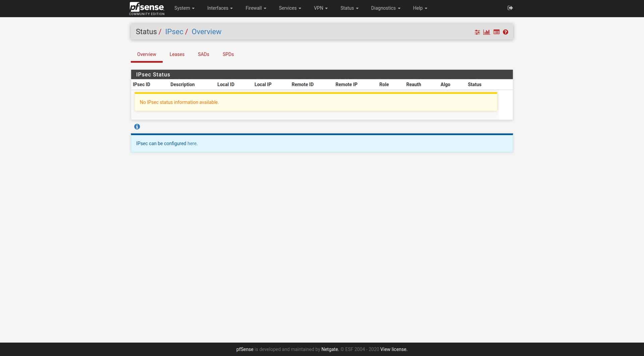Open the Interfaces dropdown menu
Image resolution: width=644 pixels, height=356 pixels.
[220, 8]
